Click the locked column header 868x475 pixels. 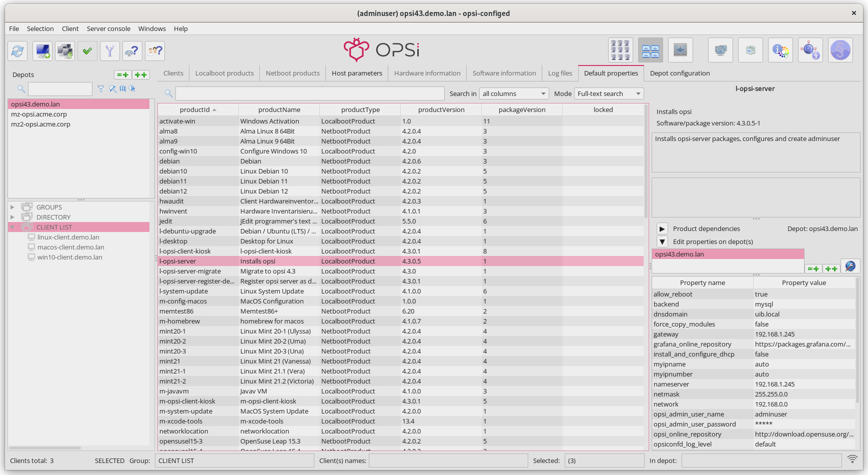pyautogui.click(x=603, y=109)
